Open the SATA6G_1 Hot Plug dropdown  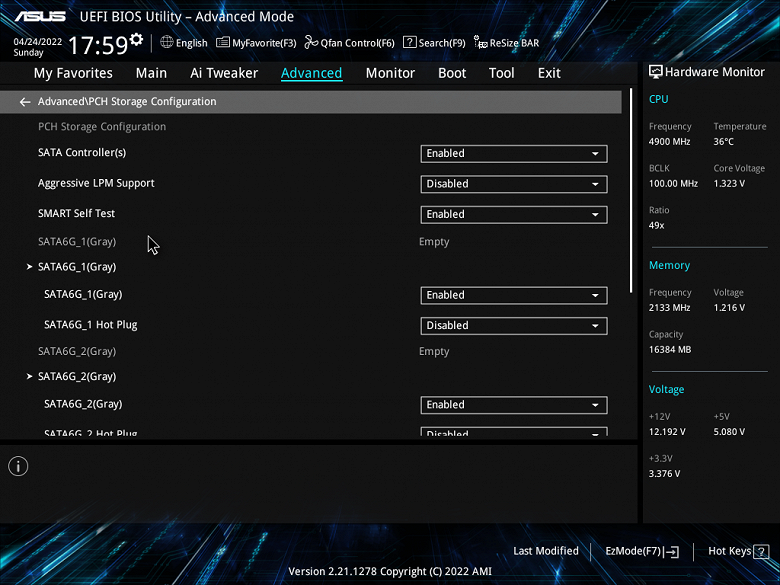[x=514, y=326]
